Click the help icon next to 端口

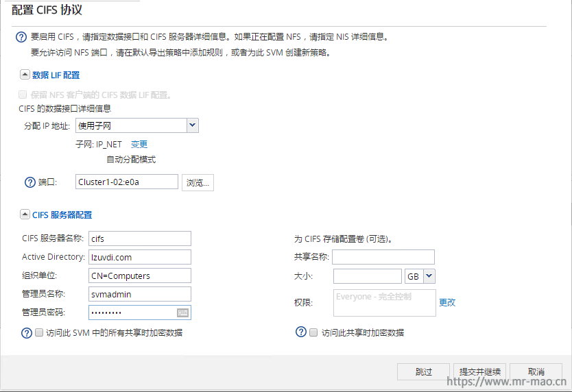point(30,182)
